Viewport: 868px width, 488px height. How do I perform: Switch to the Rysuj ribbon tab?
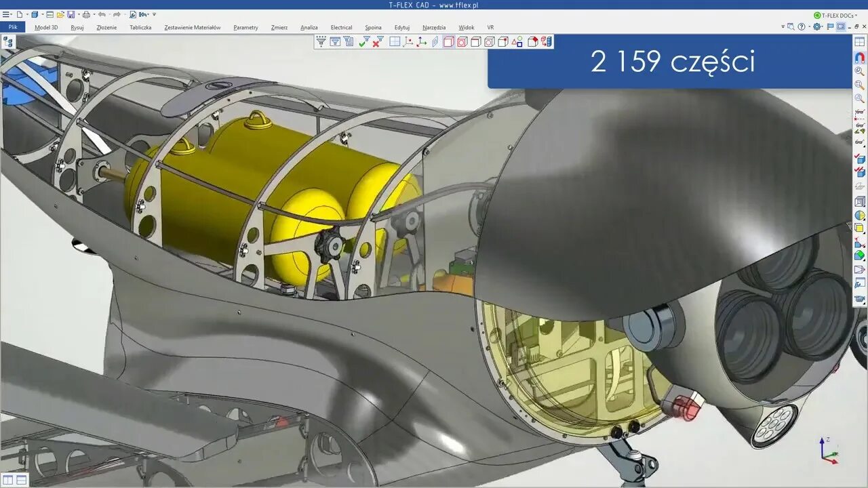(77, 28)
